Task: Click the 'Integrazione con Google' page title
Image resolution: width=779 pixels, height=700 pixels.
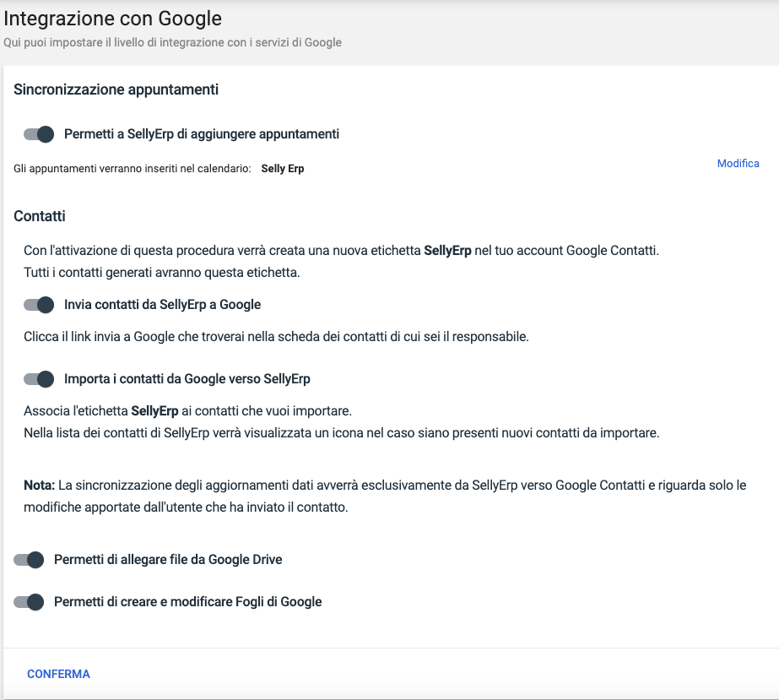Action: [x=113, y=17]
